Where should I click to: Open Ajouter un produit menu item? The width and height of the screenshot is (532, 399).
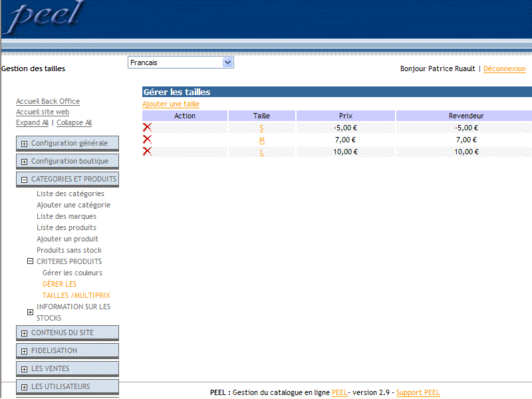[67, 239]
